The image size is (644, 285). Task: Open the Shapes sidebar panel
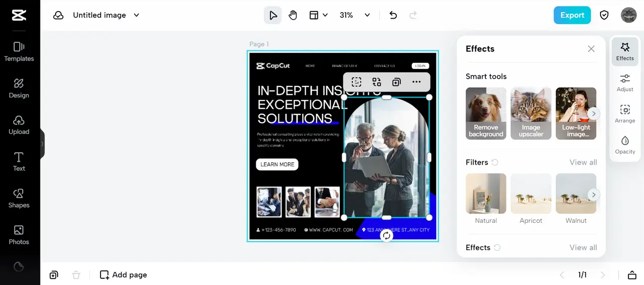point(19,198)
